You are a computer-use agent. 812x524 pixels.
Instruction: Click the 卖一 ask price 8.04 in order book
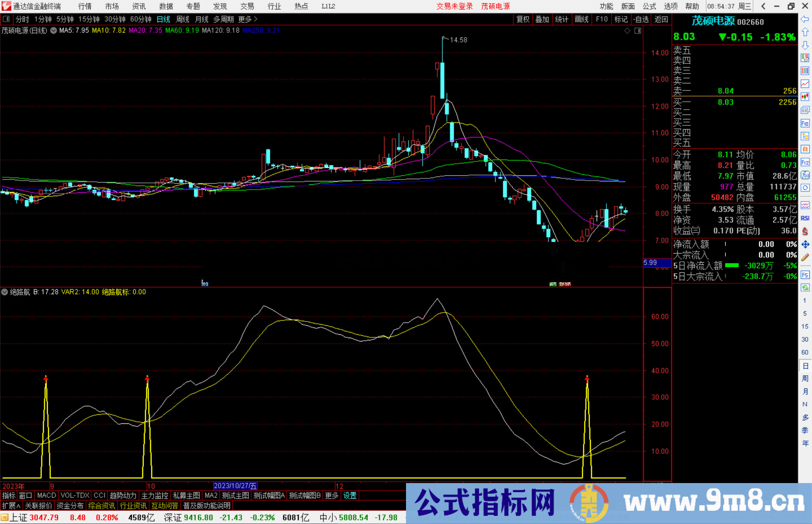[725, 91]
